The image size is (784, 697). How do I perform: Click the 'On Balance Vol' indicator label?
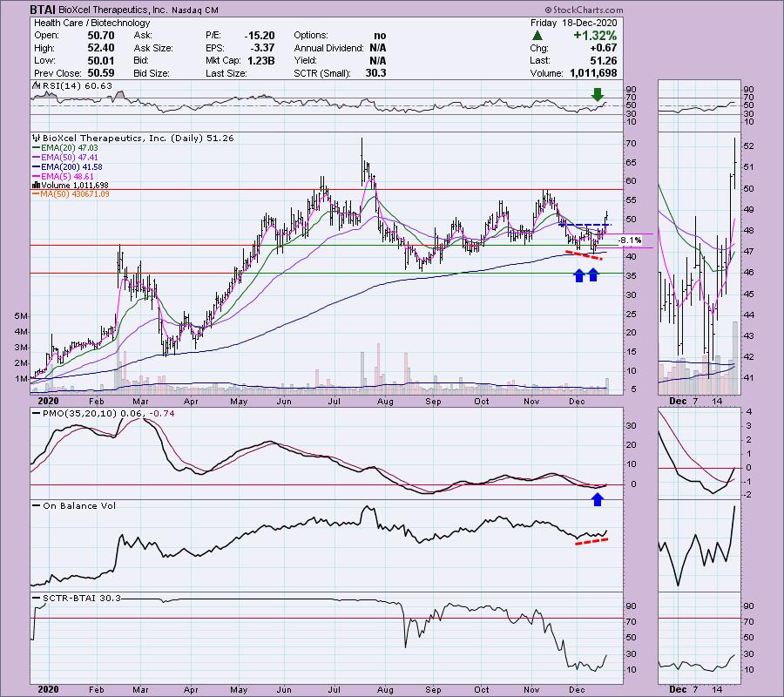[79, 505]
